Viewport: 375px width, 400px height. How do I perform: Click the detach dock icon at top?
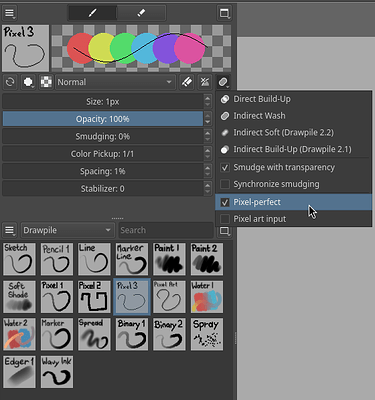224,13
